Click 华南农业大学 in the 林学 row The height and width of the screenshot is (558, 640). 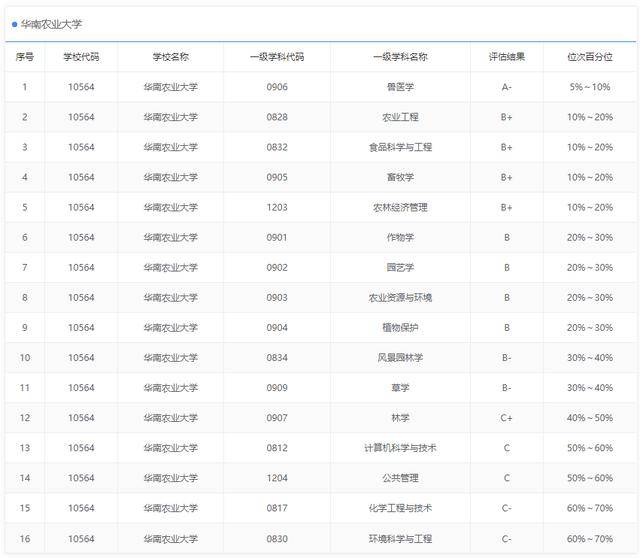point(171,418)
